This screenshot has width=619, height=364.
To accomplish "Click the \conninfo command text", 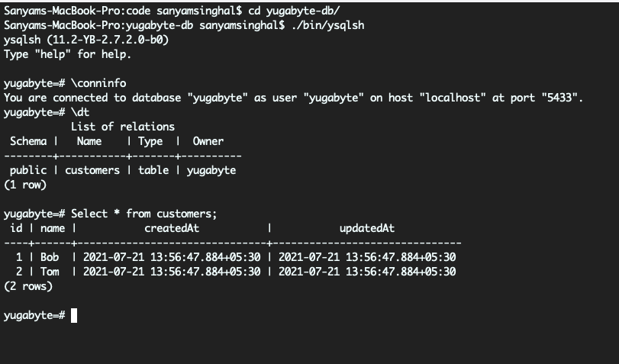I will click(98, 84).
